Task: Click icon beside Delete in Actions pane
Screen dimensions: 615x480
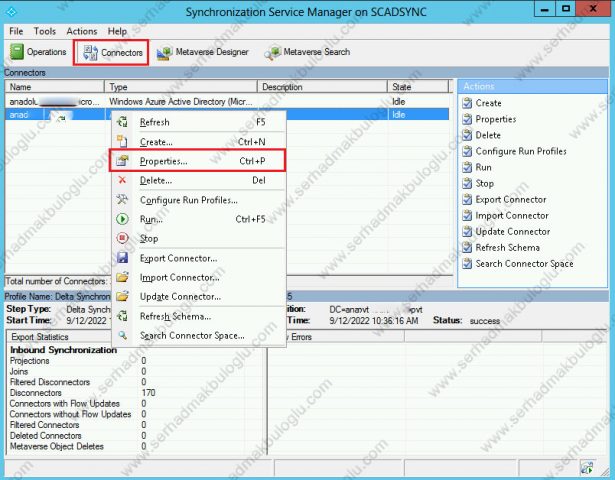Action: [x=467, y=135]
